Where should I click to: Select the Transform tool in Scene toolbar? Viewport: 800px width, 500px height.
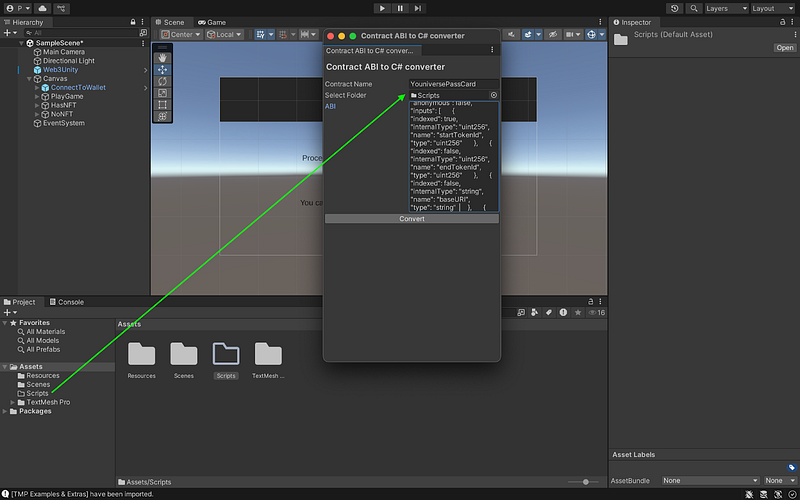click(x=162, y=116)
